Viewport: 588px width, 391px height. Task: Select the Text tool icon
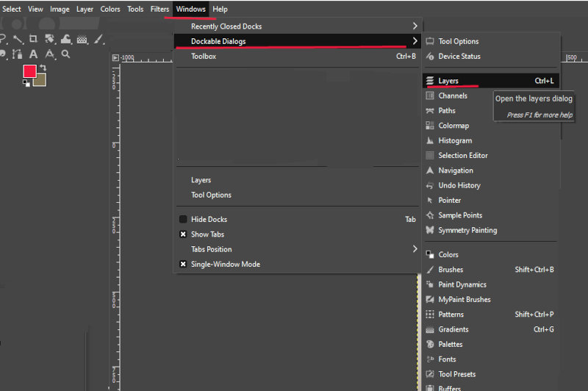coord(33,54)
